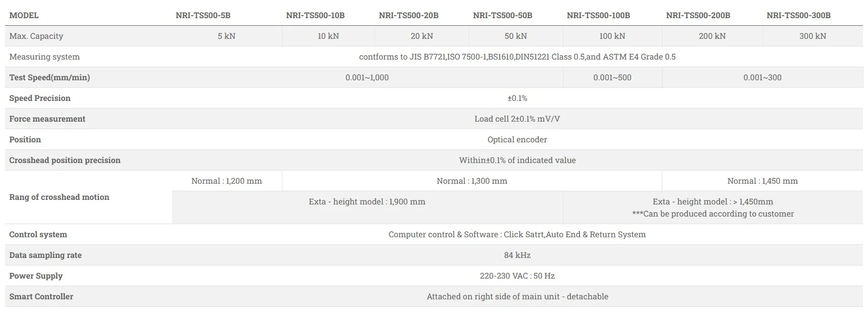Click the NRI-TS500-100B header
The image size is (868, 317).
598,15
